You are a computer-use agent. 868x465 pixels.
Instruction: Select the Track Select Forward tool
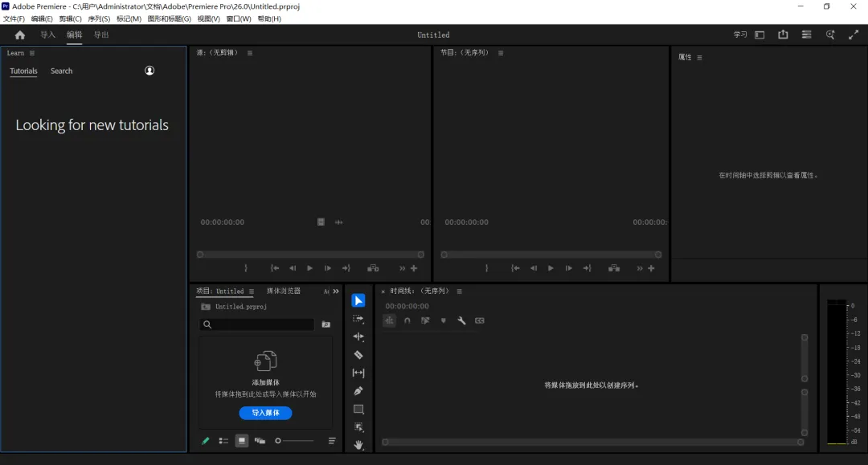coord(358,319)
